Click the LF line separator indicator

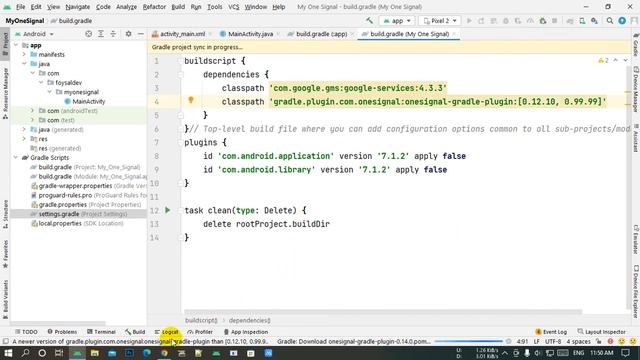pyautogui.click(x=536, y=341)
